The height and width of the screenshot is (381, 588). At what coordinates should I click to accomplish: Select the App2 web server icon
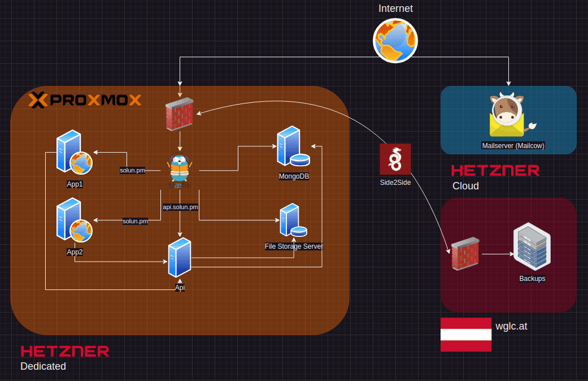click(74, 220)
